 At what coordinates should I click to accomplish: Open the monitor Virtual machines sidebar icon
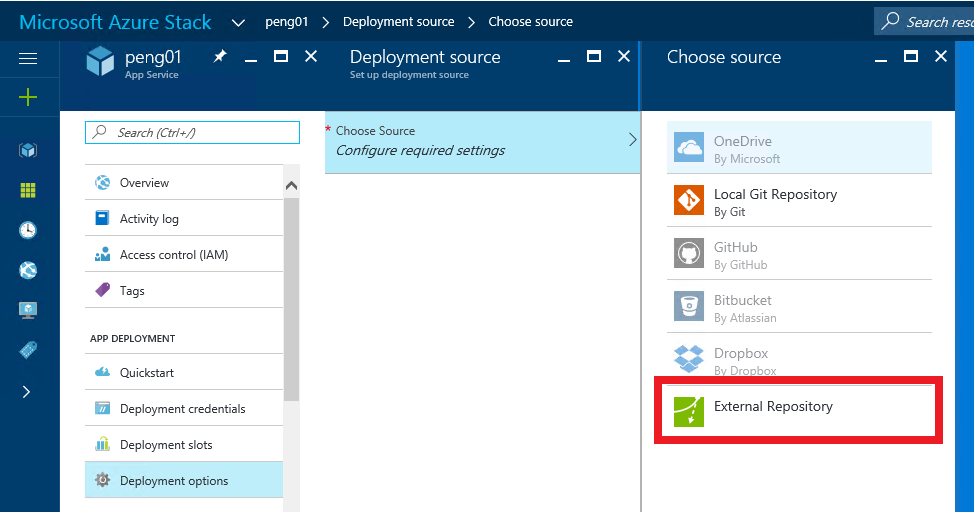[x=28, y=310]
